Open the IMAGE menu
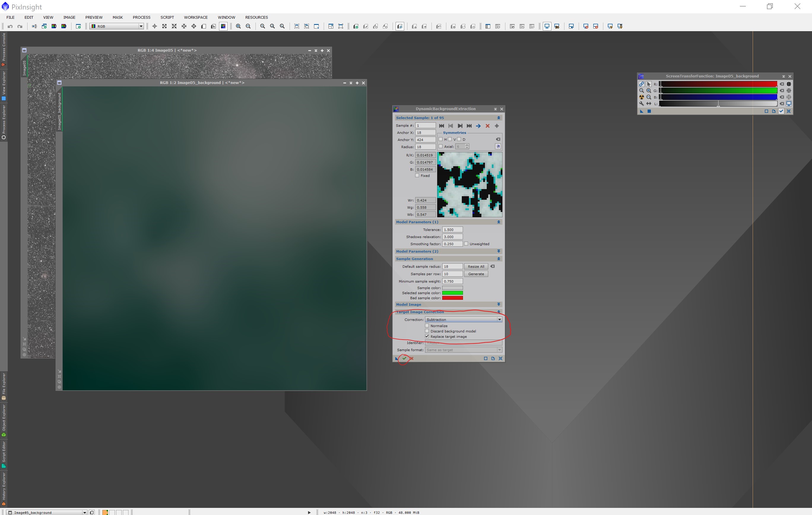812x515 pixels. tap(69, 17)
